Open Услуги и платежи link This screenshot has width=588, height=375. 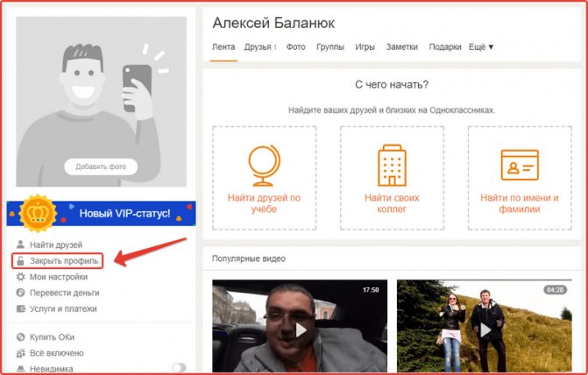click(x=63, y=308)
